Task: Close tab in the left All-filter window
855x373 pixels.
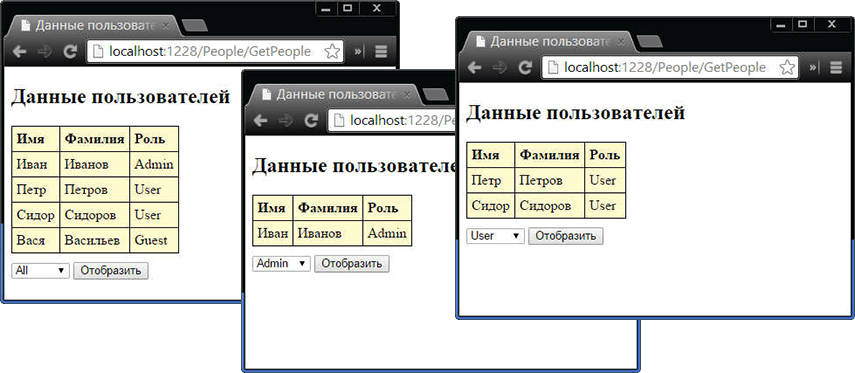Action: 166,25
